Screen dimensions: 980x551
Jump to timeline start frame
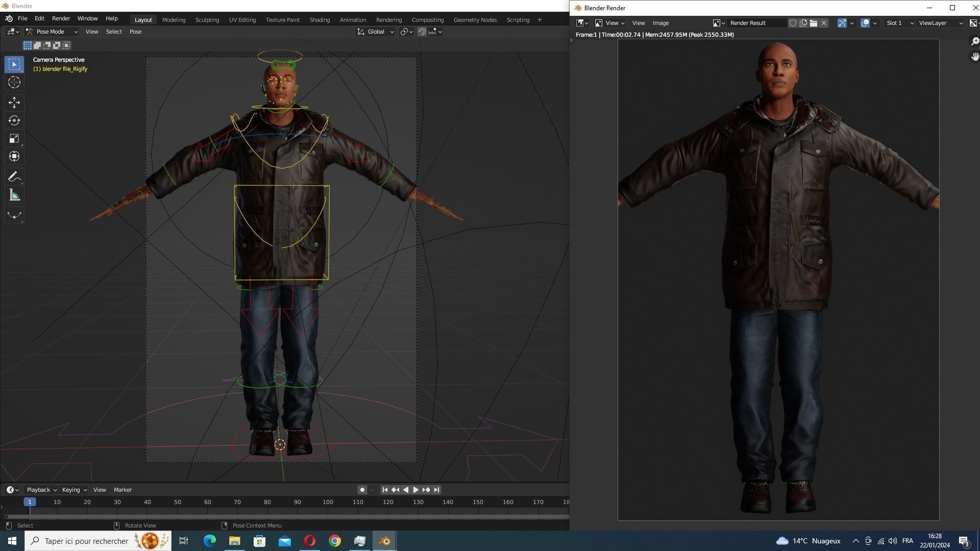click(385, 490)
